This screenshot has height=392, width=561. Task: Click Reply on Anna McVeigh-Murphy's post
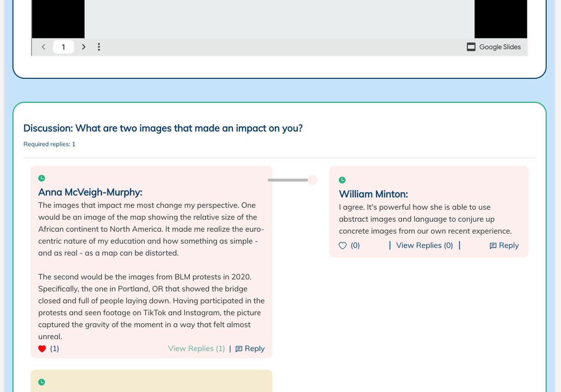point(254,348)
